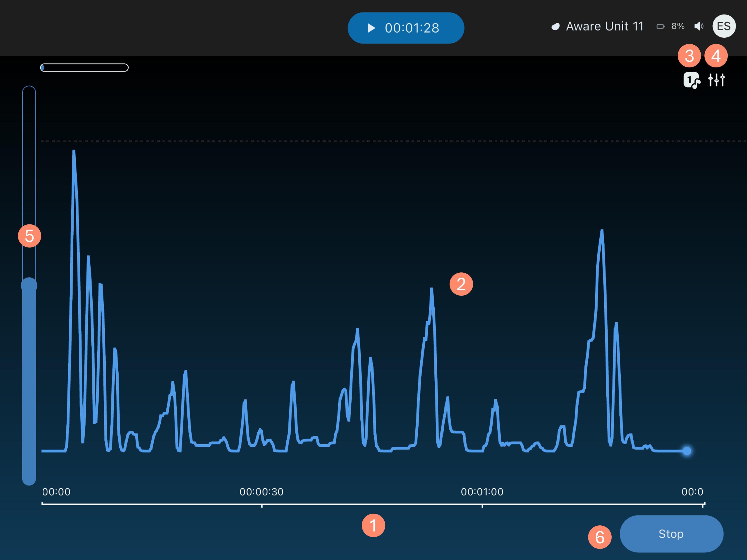Click the 00:00:30 timeline label
Screen dimensions: 747x560
(x=261, y=492)
